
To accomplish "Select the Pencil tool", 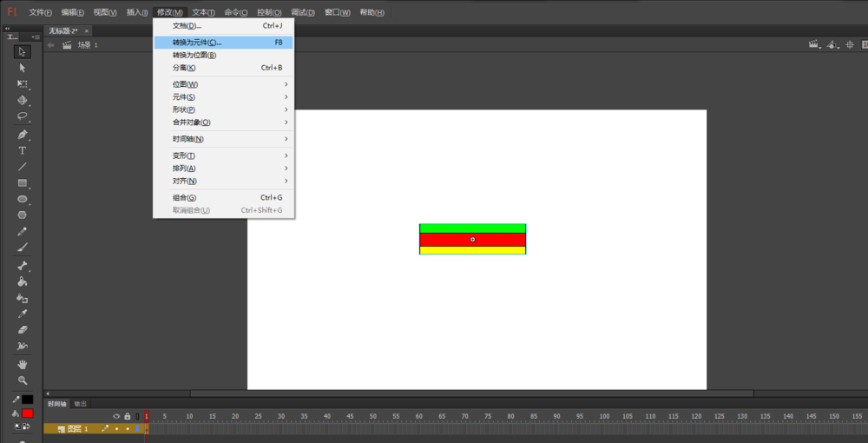I will pos(23,231).
